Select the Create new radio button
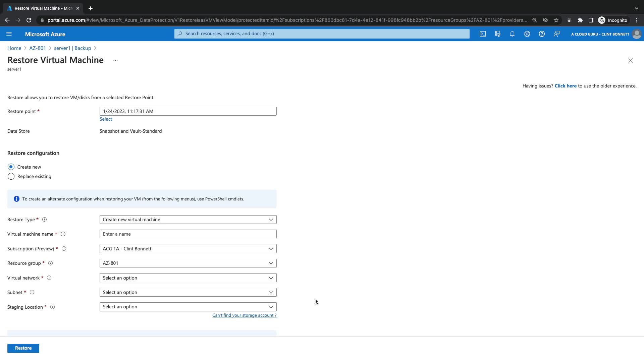The image size is (644, 362). (x=11, y=167)
